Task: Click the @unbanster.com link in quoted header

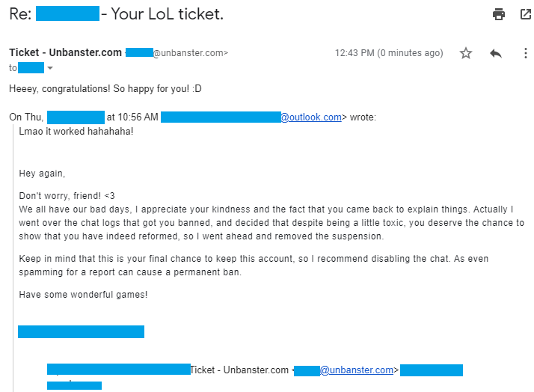Action: [357, 370]
